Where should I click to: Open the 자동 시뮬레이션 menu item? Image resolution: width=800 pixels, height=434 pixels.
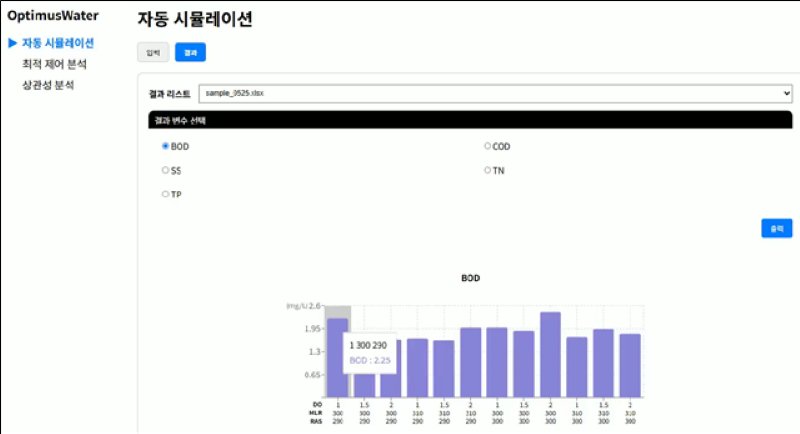(58, 43)
